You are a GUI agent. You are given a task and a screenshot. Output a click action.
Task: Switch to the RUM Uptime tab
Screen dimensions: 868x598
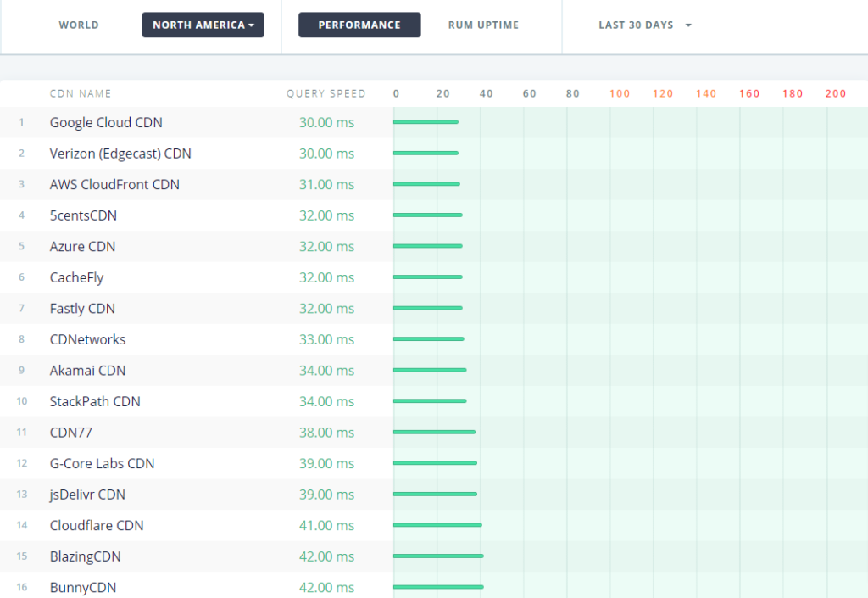(483, 25)
